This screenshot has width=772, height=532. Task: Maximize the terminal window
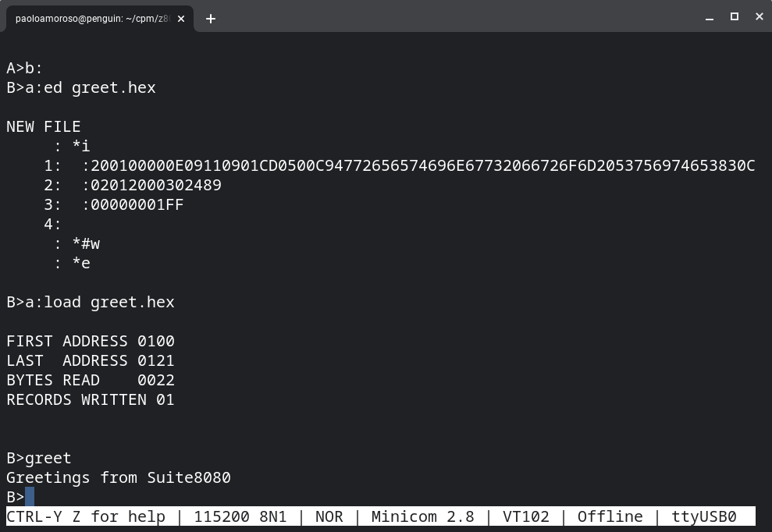(735, 16)
